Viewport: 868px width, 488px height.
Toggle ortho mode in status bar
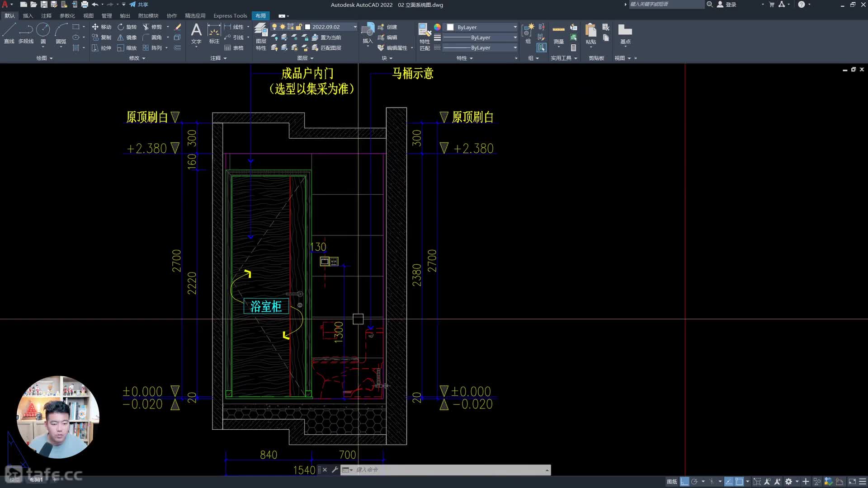tap(684, 482)
